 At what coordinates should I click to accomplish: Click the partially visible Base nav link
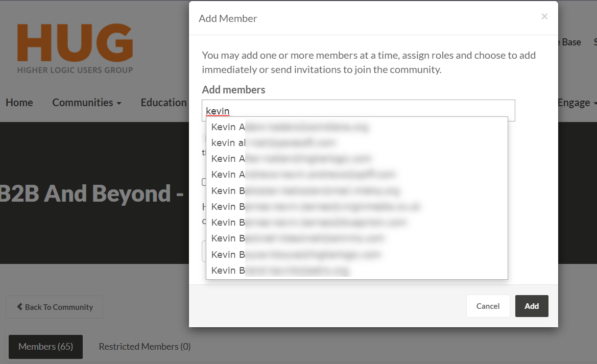click(570, 42)
